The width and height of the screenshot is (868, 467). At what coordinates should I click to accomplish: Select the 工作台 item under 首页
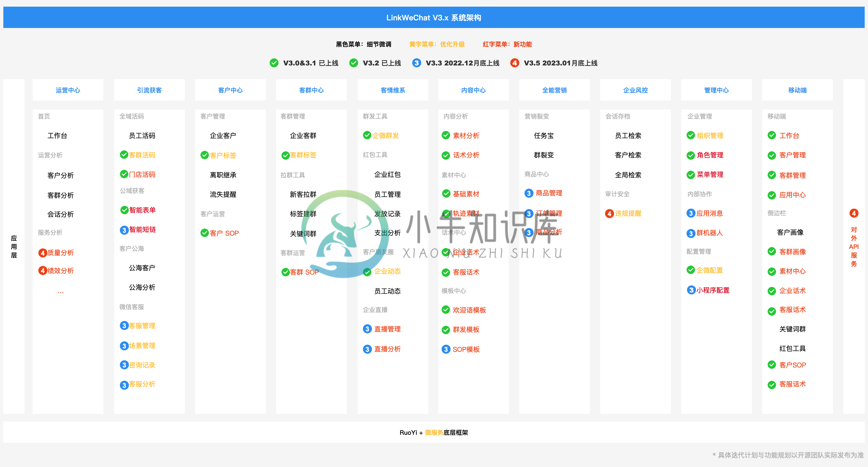point(57,136)
